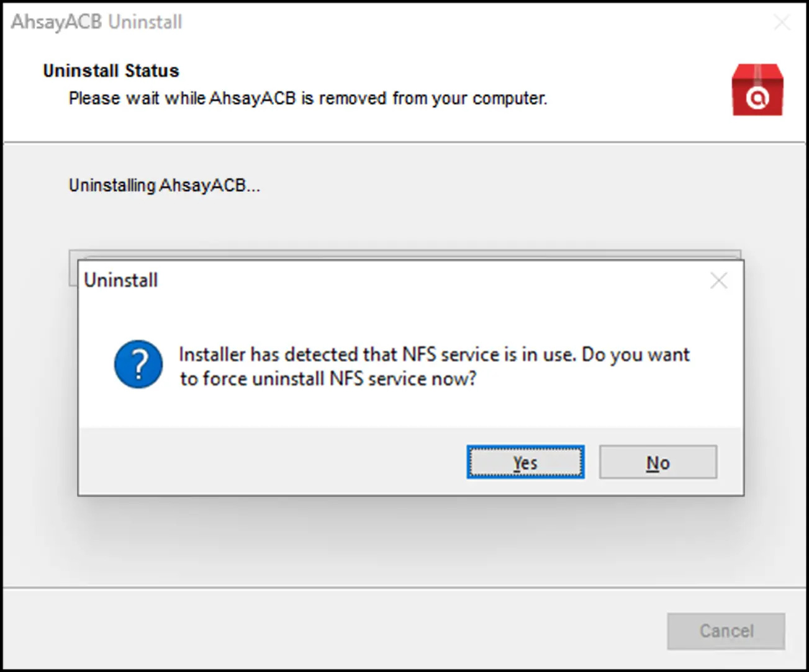
Task: Click the red AhsayACB box logo
Action: pos(757,90)
